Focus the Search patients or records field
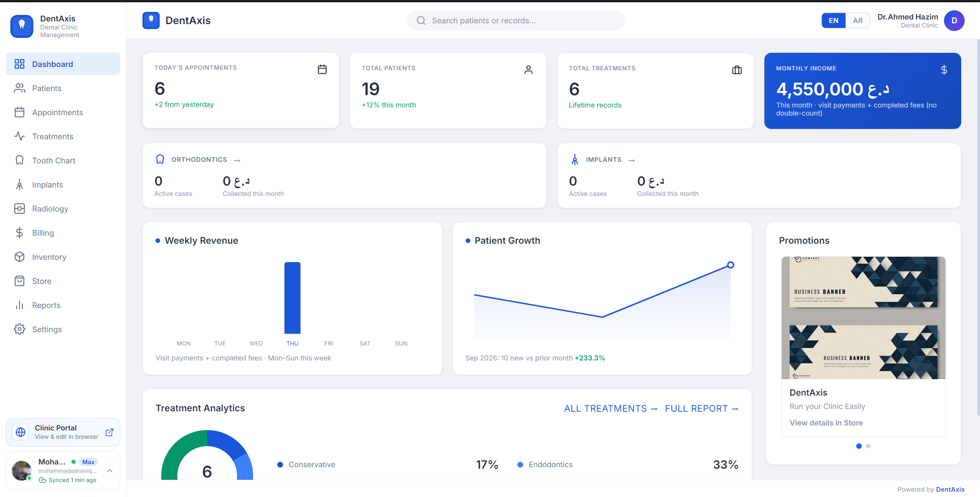Image resolution: width=980 pixels, height=497 pixels. click(x=515, y=21)
